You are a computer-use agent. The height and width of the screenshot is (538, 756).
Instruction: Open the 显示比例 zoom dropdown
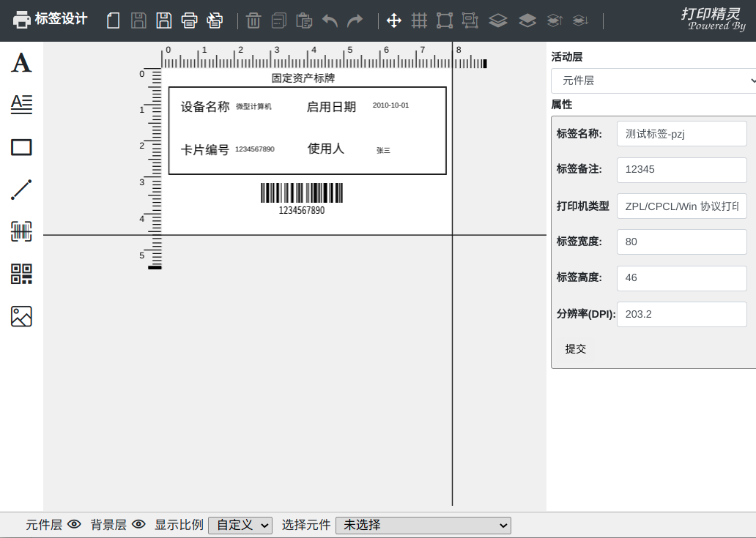tap(240, 525)
